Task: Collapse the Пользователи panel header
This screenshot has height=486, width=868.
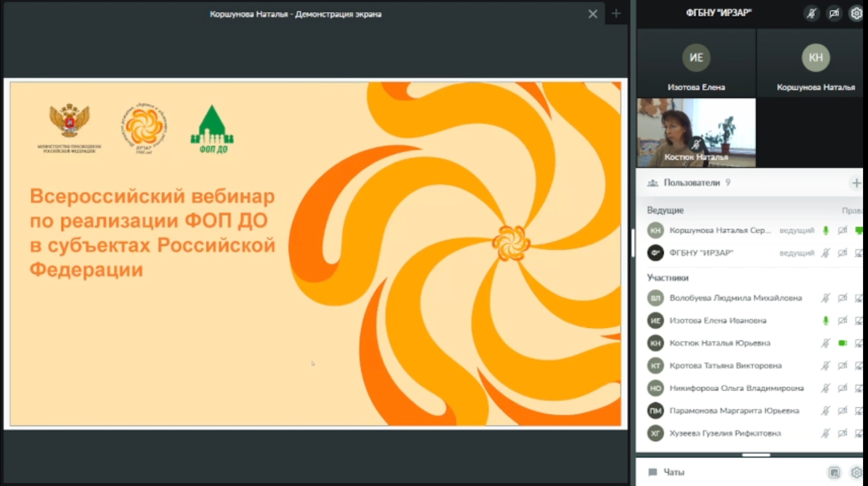Action: click(x=692, y=183)
